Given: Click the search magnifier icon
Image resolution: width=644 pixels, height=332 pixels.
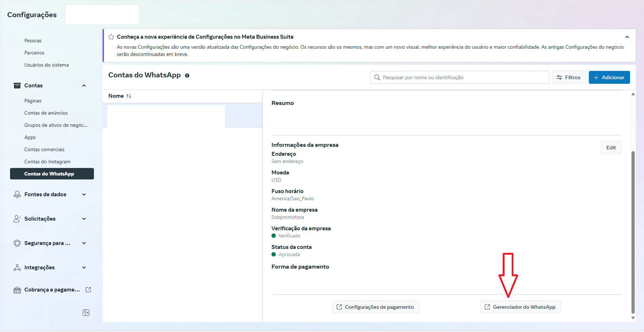Looking at the screenshot, I should (377, 77).
